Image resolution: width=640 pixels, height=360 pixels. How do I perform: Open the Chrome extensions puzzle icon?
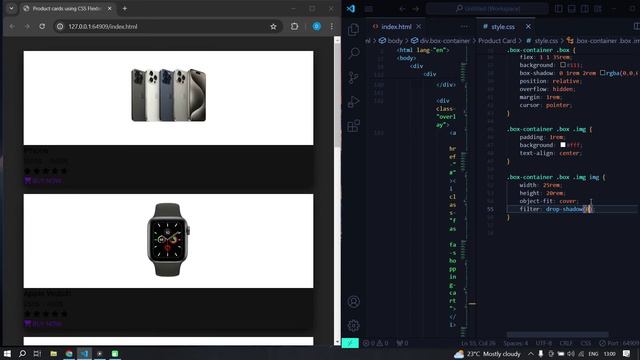(294, 27)
